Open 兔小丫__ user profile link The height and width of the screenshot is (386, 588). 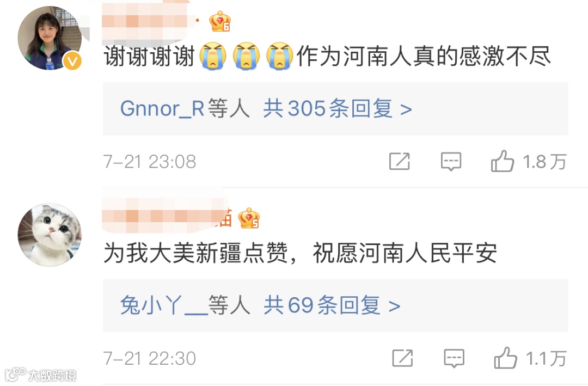164,305
